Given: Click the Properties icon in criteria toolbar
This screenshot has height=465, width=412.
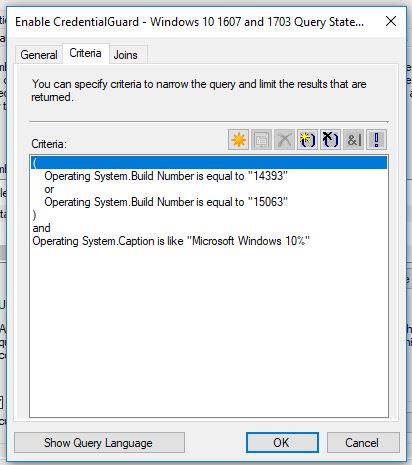Looking at the screenshot, I should (261, 140).
